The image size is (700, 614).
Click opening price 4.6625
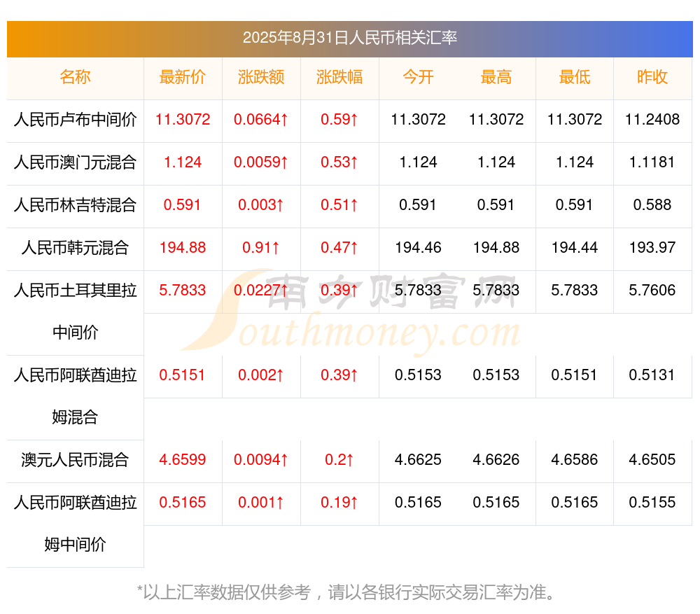pyautogui.click(x=418, y=459)
